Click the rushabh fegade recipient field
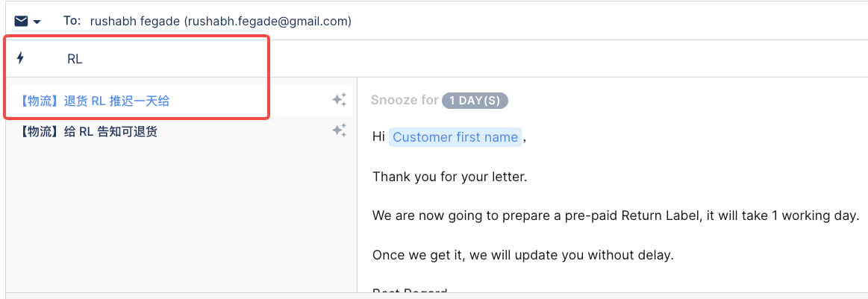868x299 pixels. (x=220, y=21)
